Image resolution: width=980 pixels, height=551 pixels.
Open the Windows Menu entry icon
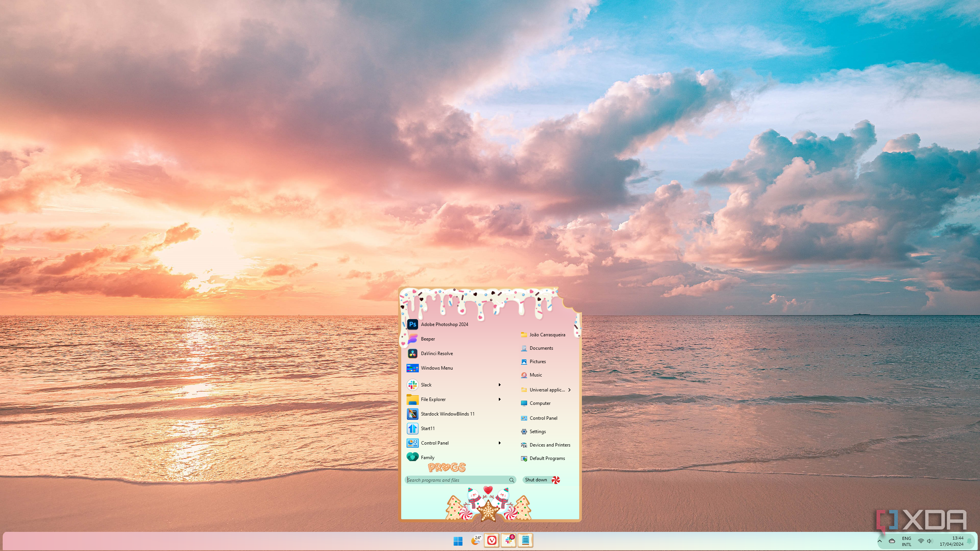tap(412, 368)
